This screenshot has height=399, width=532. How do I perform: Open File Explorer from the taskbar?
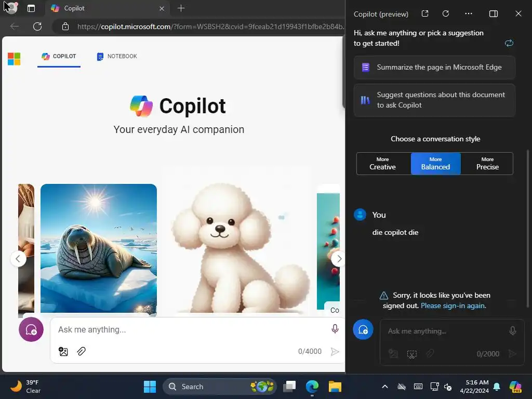[335, 387]
